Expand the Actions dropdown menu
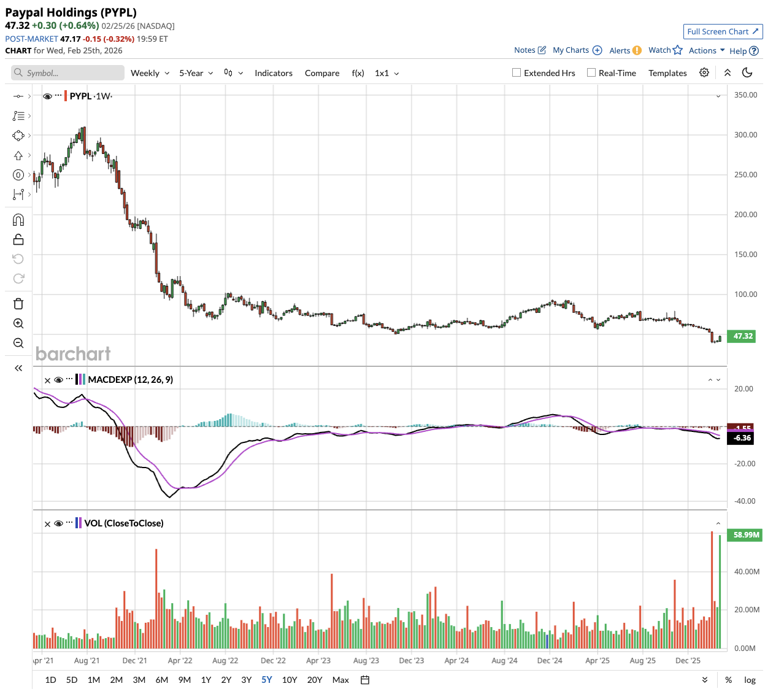Screen dimensions: 784x697 707,50
